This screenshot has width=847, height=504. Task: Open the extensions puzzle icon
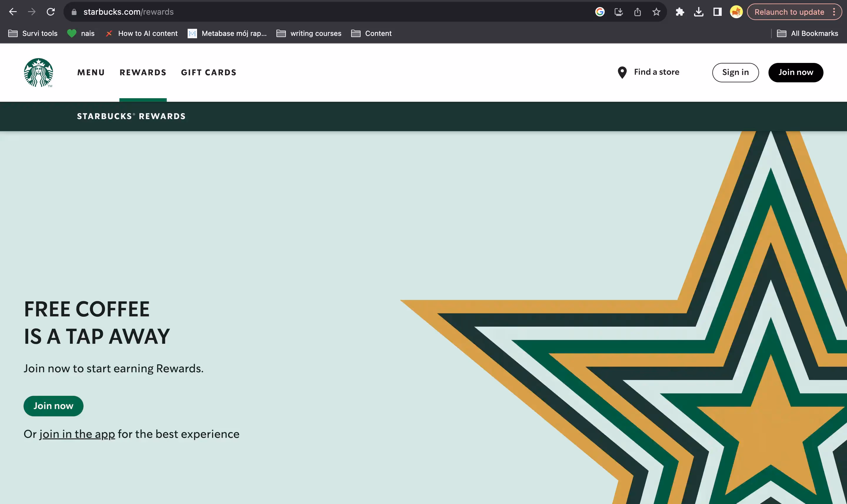coord(680,12)
